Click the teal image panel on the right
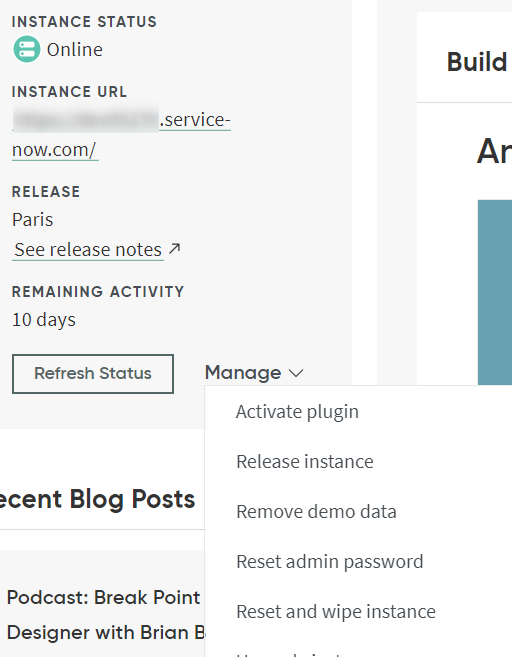512x657 pixels. pos(495,292)
